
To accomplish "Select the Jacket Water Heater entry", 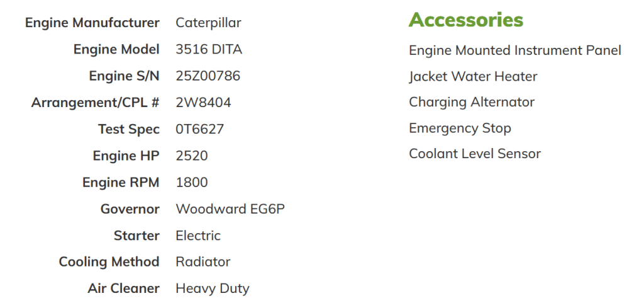I will point(473,77).
